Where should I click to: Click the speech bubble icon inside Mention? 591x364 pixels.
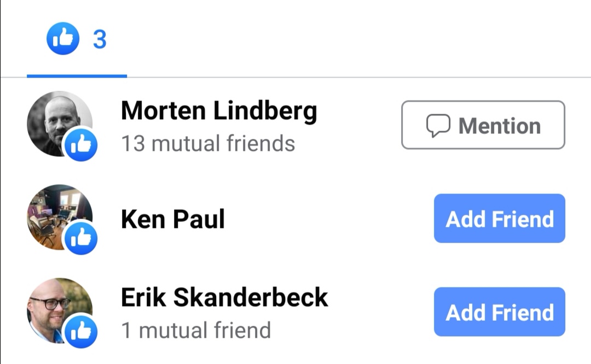tap(438, 125)
